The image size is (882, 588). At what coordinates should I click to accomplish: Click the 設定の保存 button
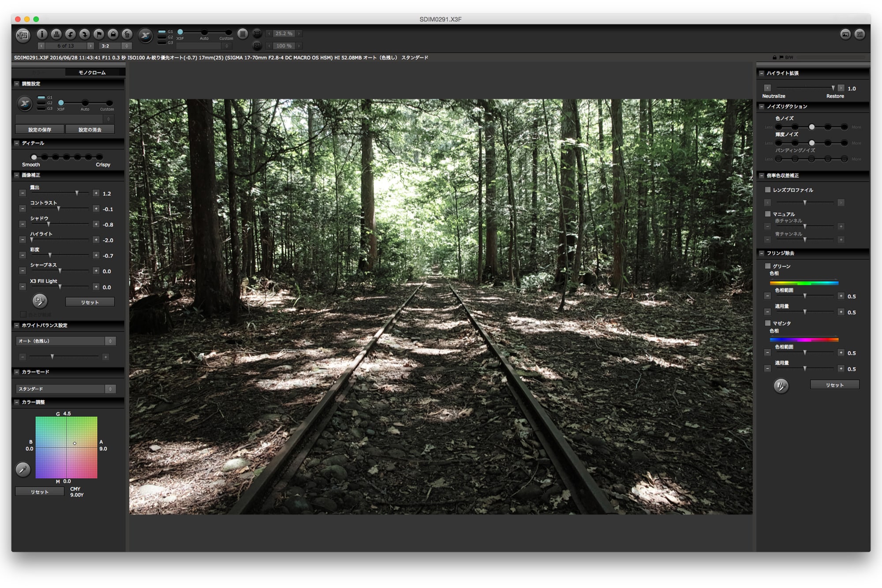point(40,130)
